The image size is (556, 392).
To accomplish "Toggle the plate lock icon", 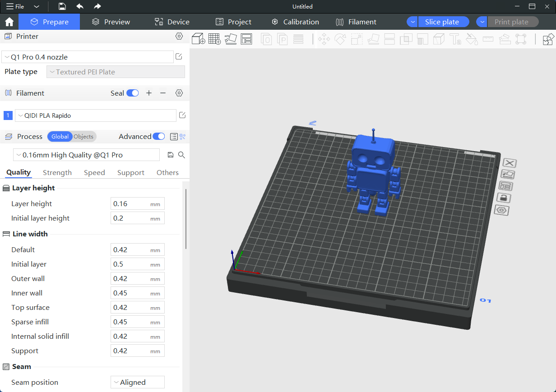I will click(x=504, y=198).
